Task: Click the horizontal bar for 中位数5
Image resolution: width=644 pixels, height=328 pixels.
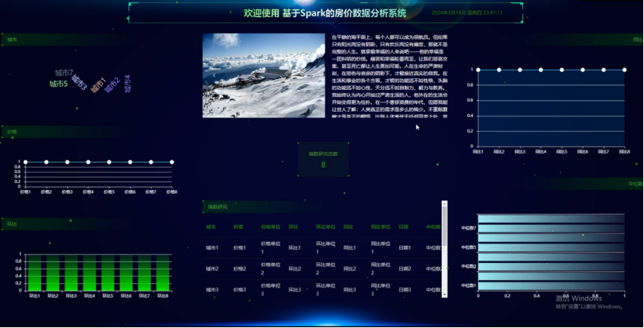Action: [551, 247]
